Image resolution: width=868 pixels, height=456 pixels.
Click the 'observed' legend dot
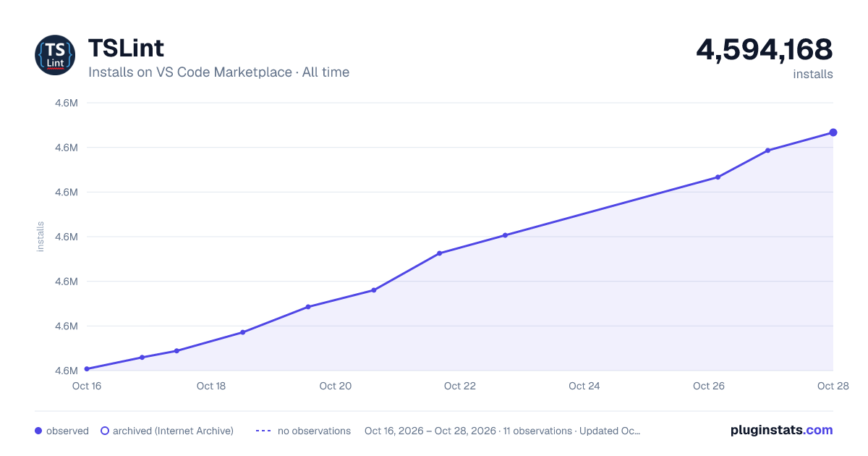[x=38, y=431]
